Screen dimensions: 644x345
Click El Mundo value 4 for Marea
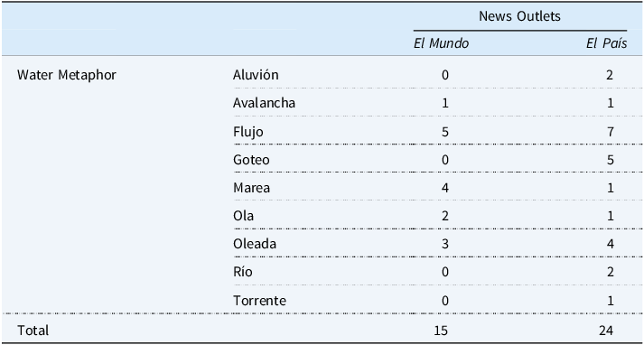pyautogui.click(x=445, y=188)
